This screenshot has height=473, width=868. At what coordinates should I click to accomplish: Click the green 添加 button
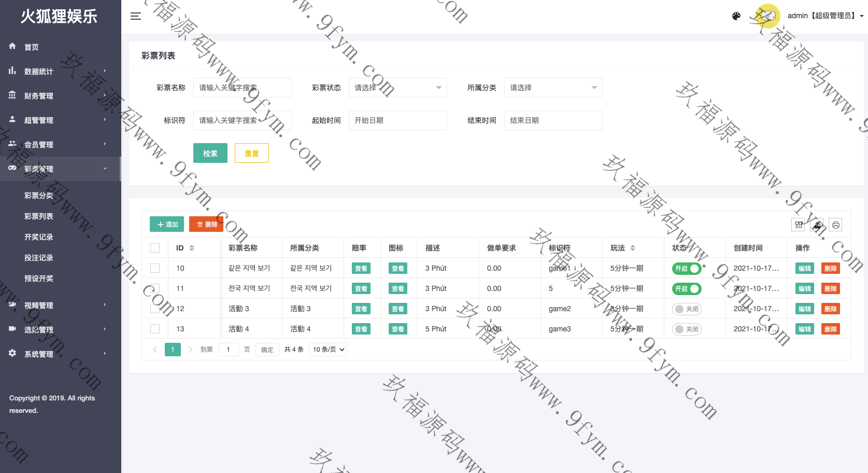(x=167, y=224)
